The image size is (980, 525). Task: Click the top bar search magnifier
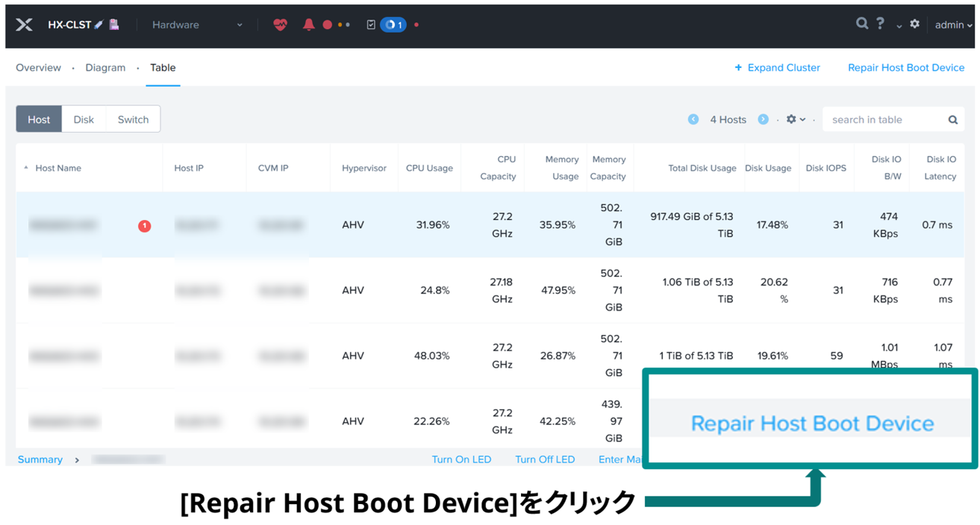click(x=861, y=24)
